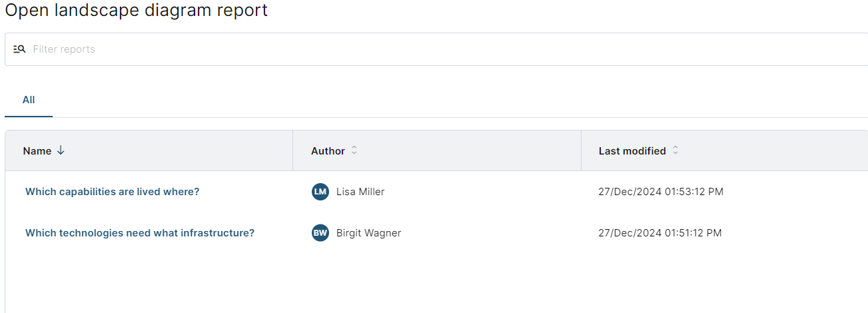Toggle the sort icon beside Author
This screenshot has height=313, width=868.
[354, 151]
